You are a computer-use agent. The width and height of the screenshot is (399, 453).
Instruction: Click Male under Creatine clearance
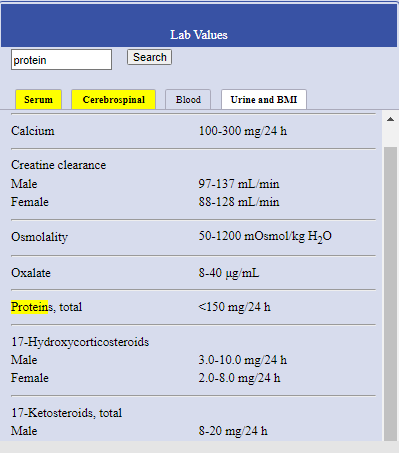[24, 184]
